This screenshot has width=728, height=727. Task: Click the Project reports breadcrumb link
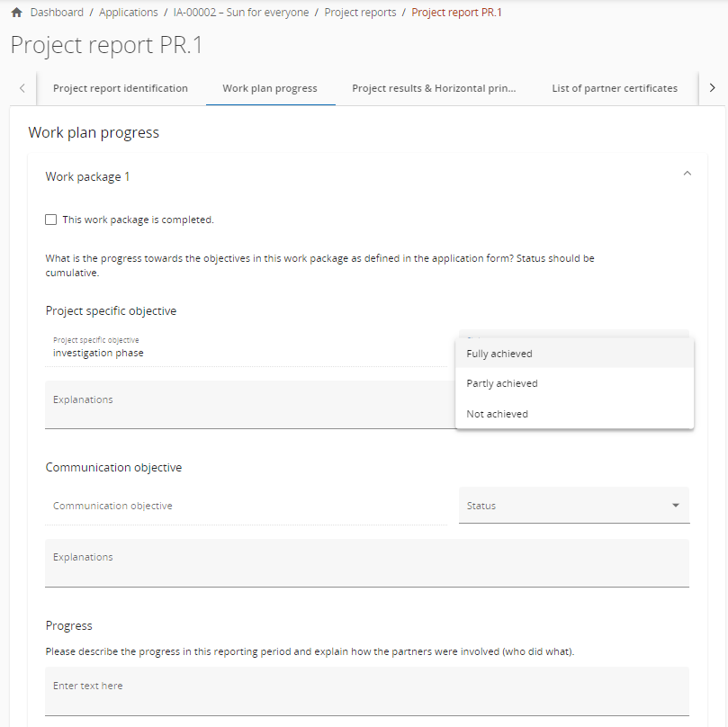click(360, 13)
